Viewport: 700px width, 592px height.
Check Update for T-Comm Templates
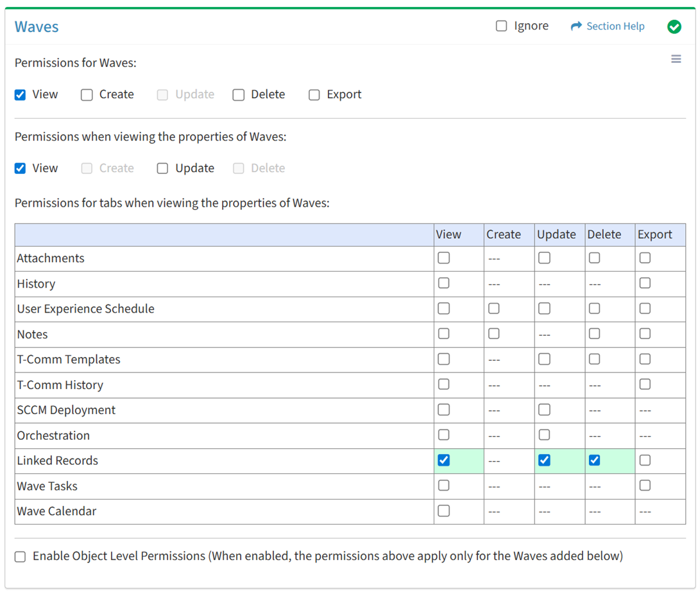(x=544, y=359)
